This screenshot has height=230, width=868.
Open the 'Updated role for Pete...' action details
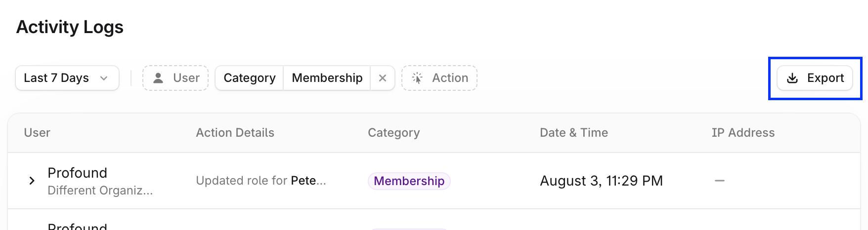(x=261, y=181)
